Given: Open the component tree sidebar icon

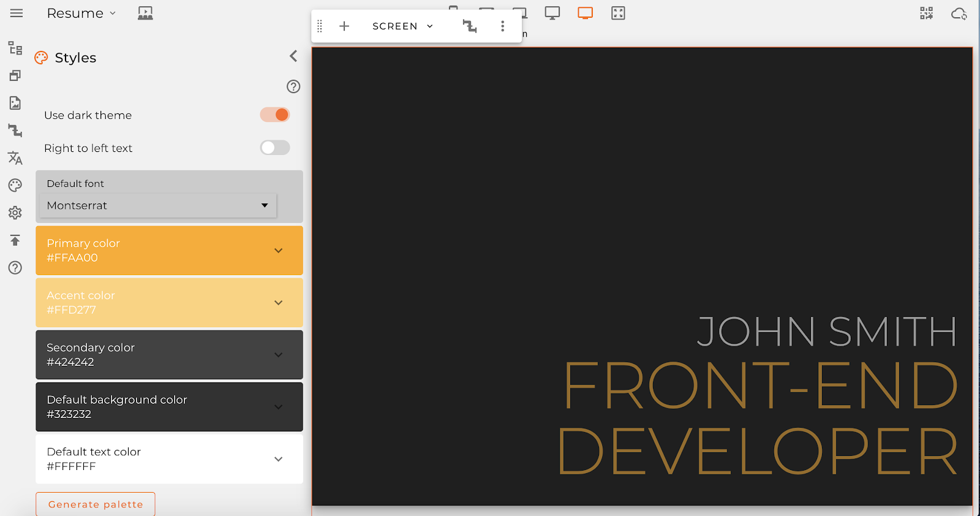Looking at the screenshot, I should click(x=15, y=48).
